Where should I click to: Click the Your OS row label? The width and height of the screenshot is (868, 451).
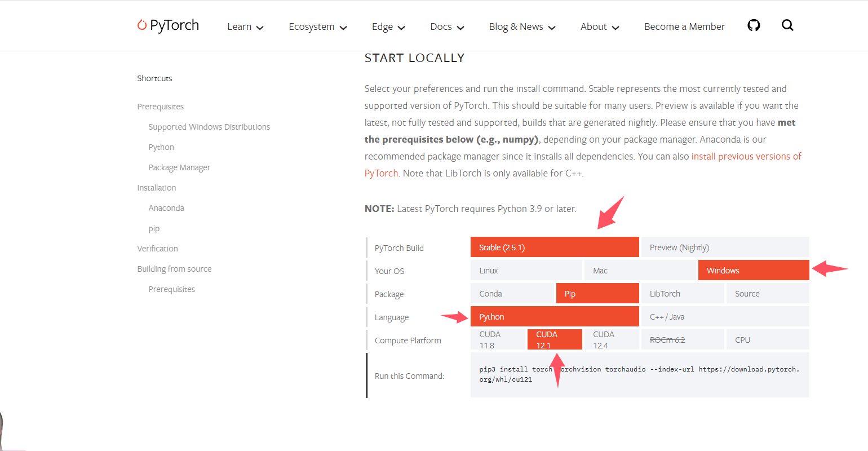click(389, 271)
